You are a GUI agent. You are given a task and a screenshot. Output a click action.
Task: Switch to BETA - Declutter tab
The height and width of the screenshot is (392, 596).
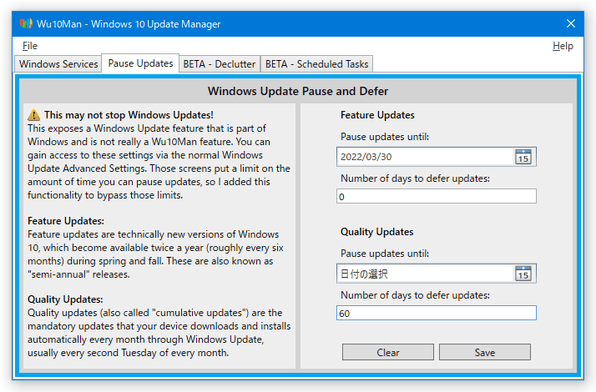tap(219, 64)
